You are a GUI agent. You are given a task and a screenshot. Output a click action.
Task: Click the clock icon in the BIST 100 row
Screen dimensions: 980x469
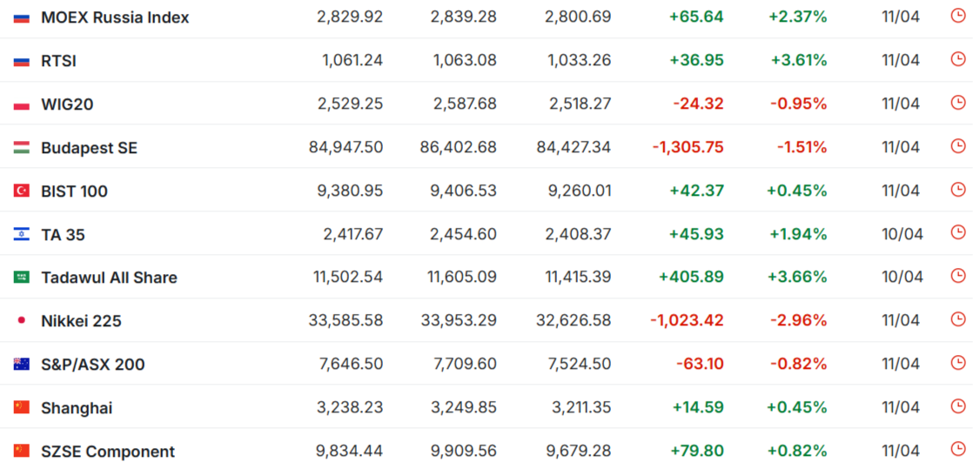tap(957, 189)
